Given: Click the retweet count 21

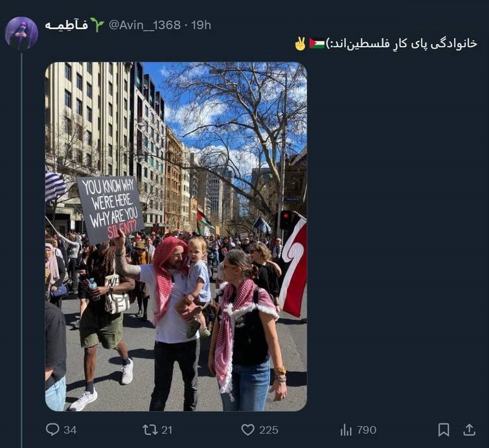Looking at the screenshot, I should tap(167, 430).
